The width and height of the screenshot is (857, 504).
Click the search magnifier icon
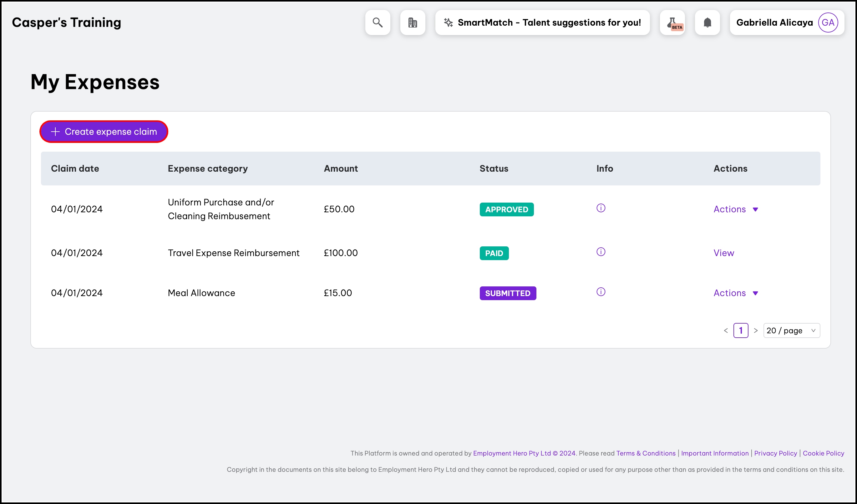coord(378,23)
